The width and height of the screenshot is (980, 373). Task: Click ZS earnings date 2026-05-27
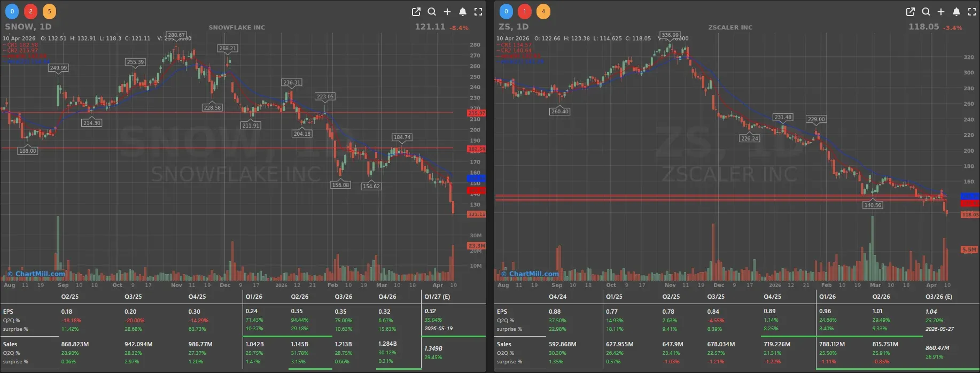tap(939, 329)
